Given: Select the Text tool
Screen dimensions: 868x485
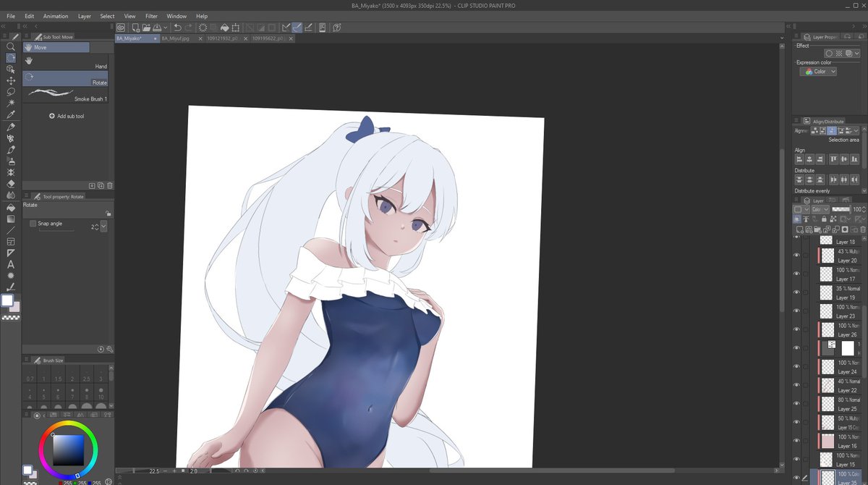Looking at the screenshot, I should [x=11, y=264].
